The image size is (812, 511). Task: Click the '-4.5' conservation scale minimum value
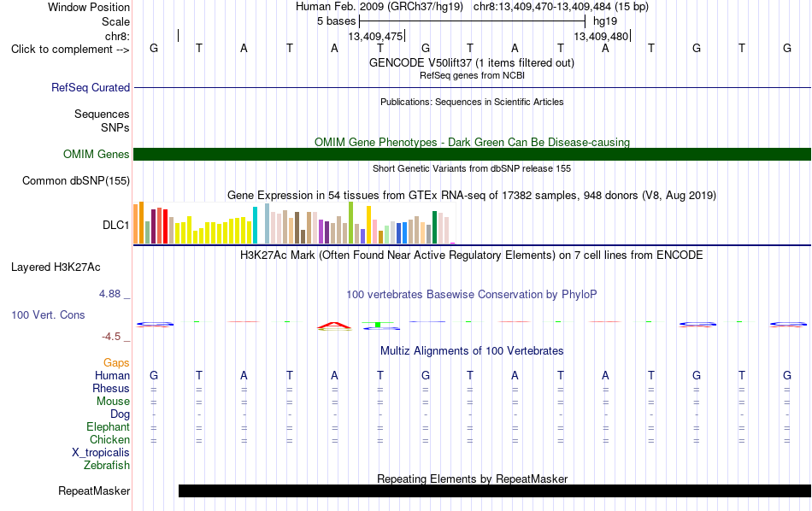(x=111, y=337)
